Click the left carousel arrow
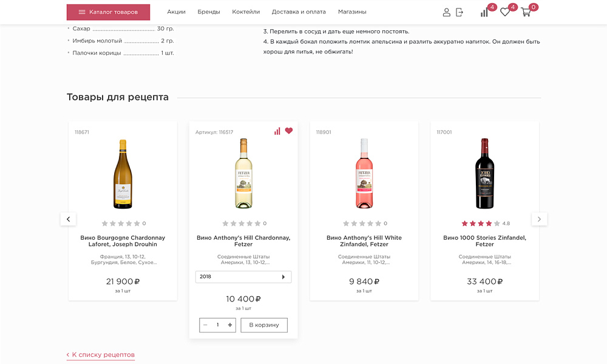Viewport: 607px width, 364px height. [68, 218]
